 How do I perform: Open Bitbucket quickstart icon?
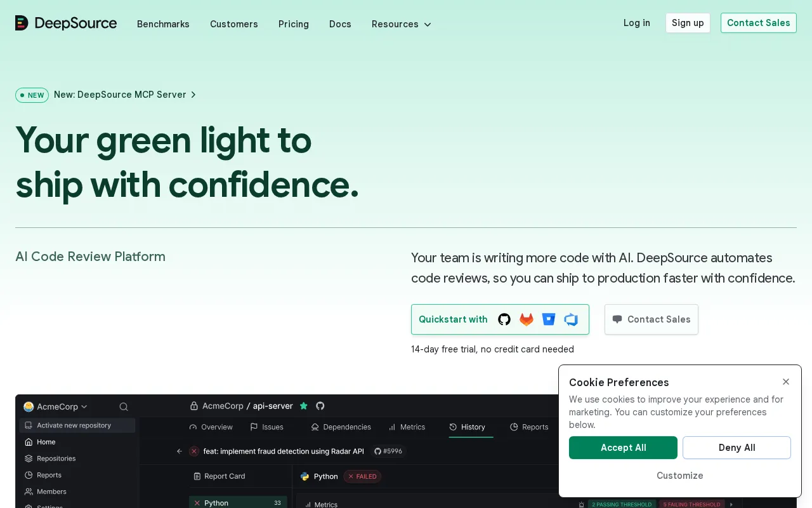tap(549, 319)
